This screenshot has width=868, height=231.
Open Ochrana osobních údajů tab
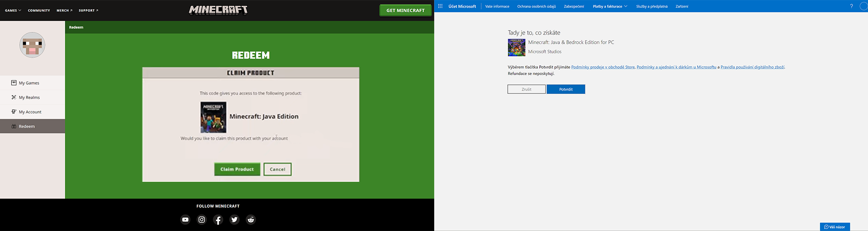coord(537,6)
